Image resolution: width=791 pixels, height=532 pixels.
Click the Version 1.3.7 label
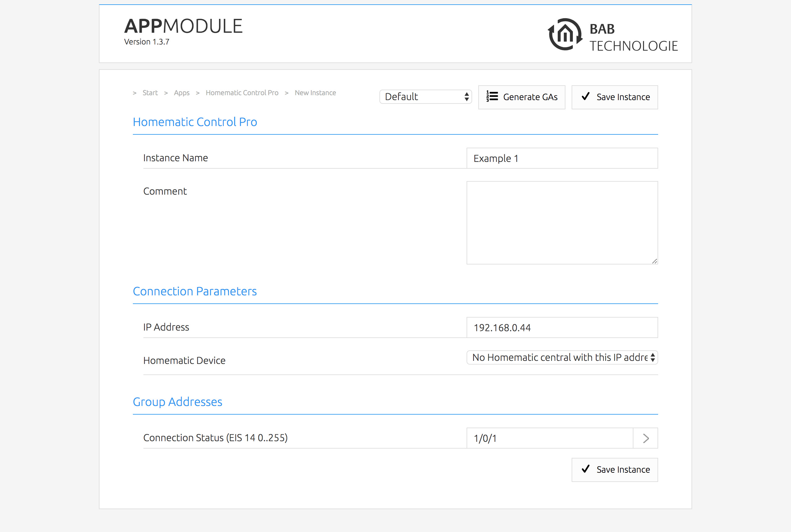pos(146,42)
